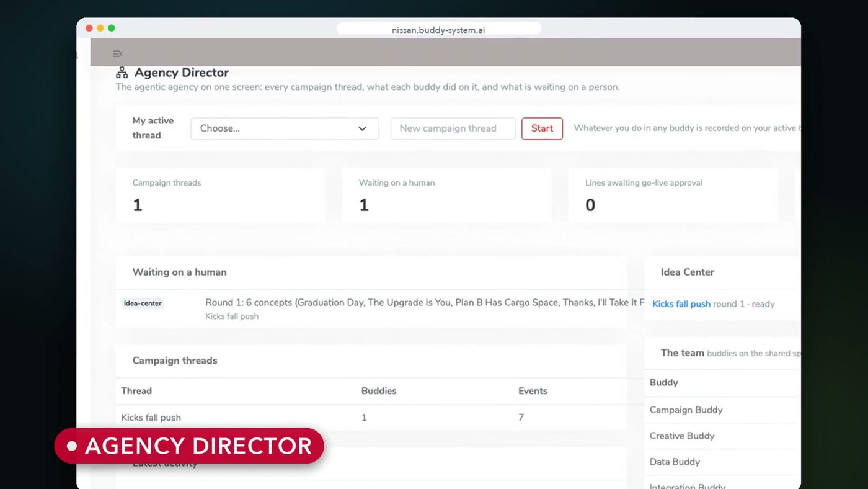Click the green full-screen window button

click(112, 29)
